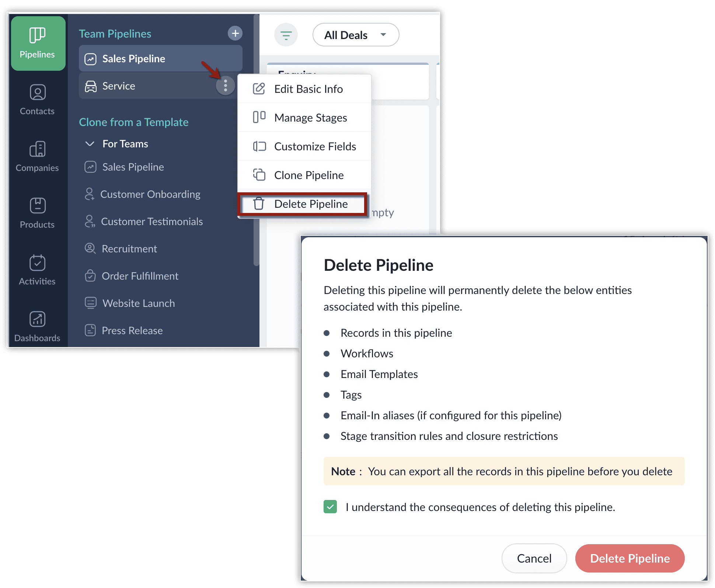Image resolution: width=715 pixels, height=588 pixels.
Task: Open the Activities module
Action: point(37,270)
